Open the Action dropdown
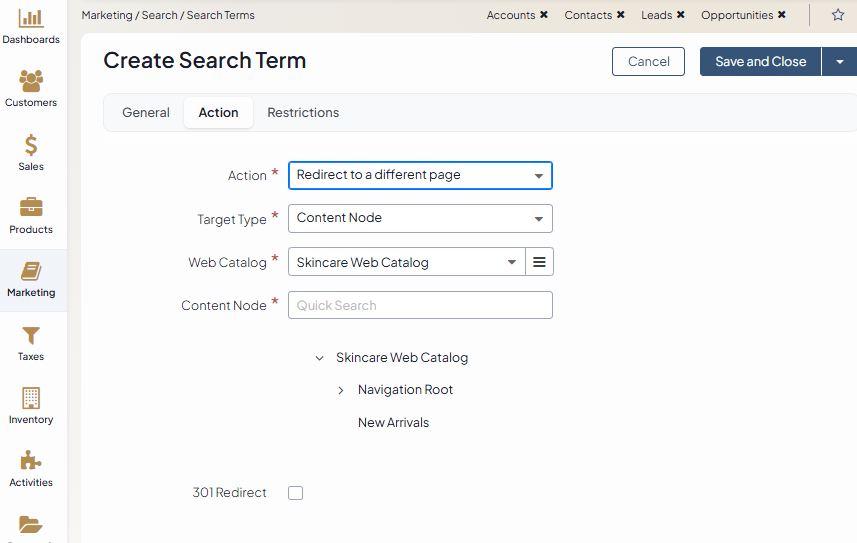The image size is (857, 543). tap(420, 175)
